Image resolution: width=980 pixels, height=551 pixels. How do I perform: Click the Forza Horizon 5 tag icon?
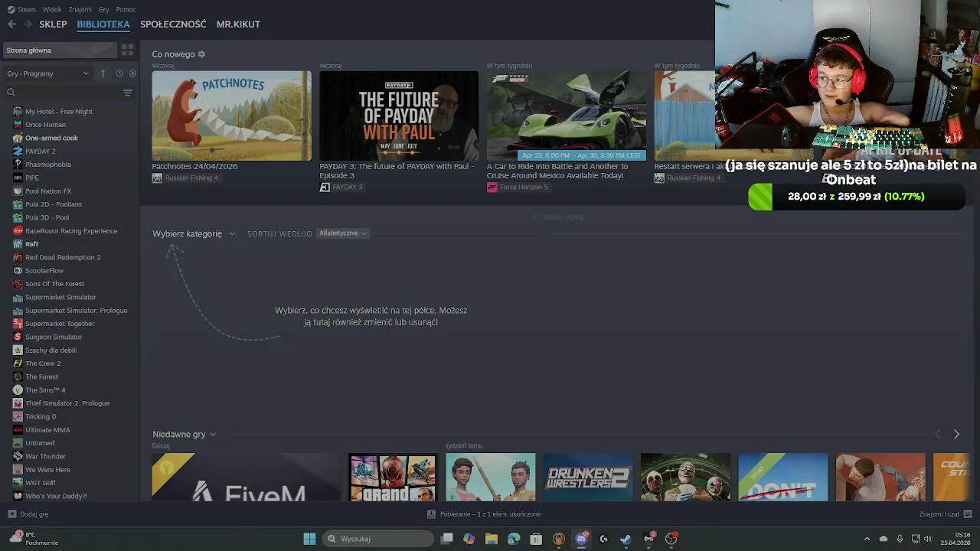coord(492,187)
